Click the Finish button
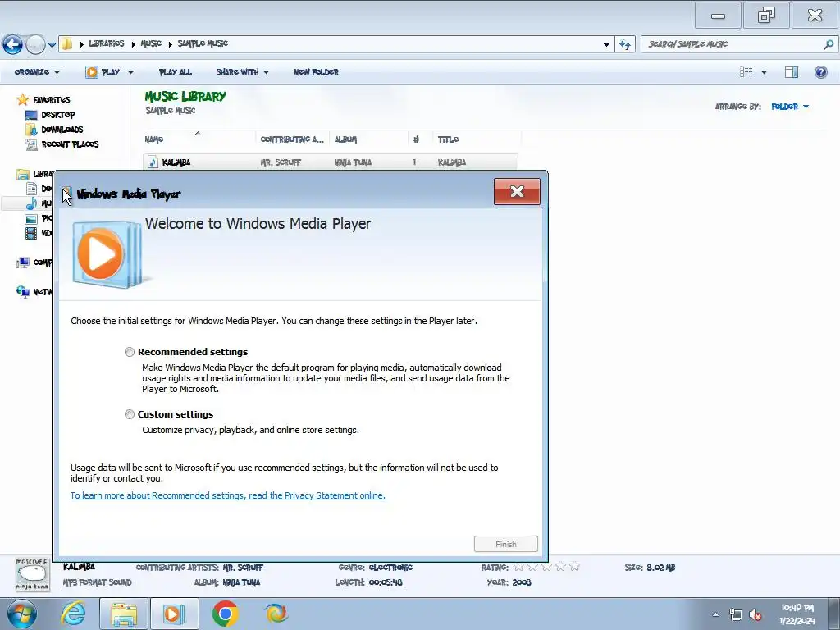Viewport: 840px width, 630px height. [505, 544]
